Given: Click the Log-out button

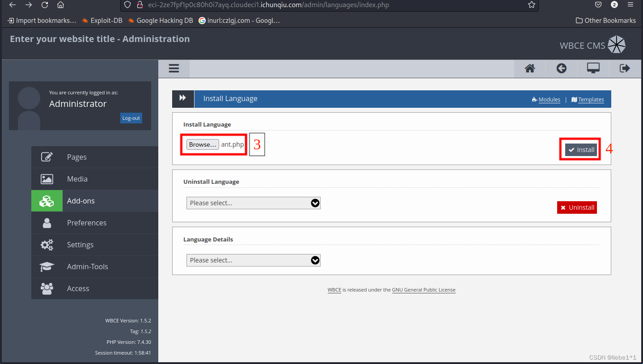Looking at the screenshot, I should point(131,118).
